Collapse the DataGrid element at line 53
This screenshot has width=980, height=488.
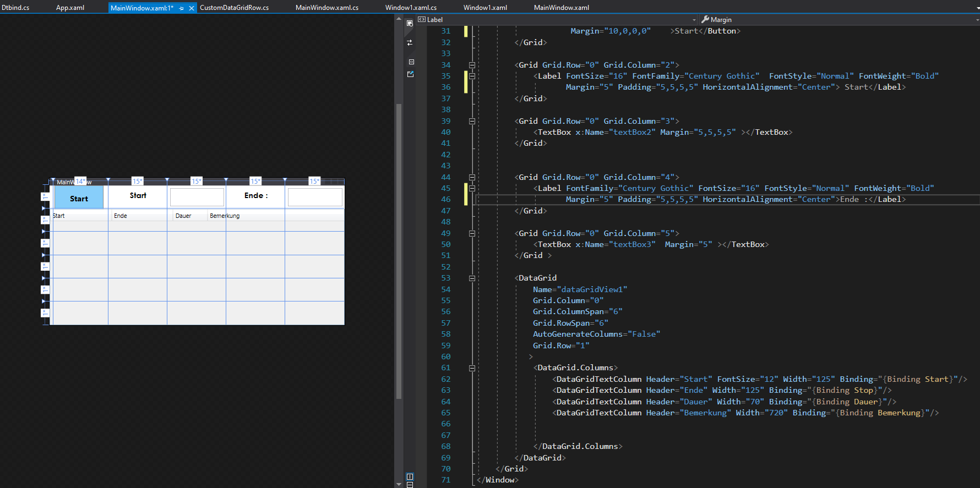coord(472,278)
